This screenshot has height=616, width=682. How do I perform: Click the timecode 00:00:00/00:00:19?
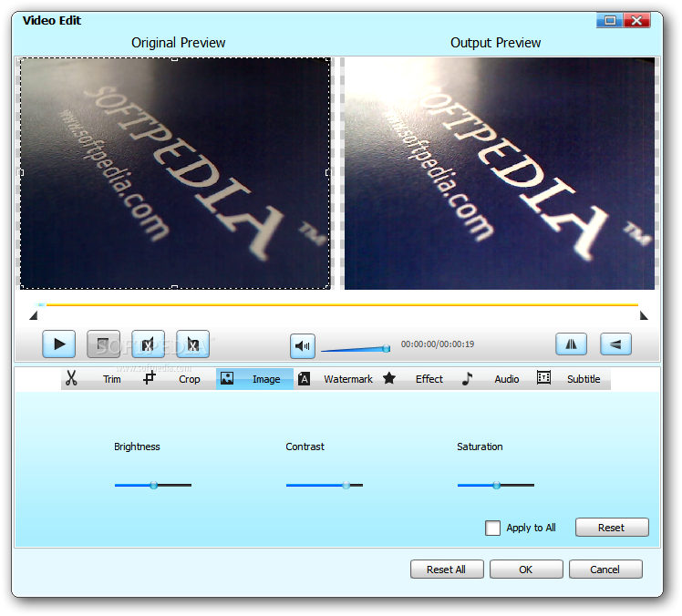point(438,344)
